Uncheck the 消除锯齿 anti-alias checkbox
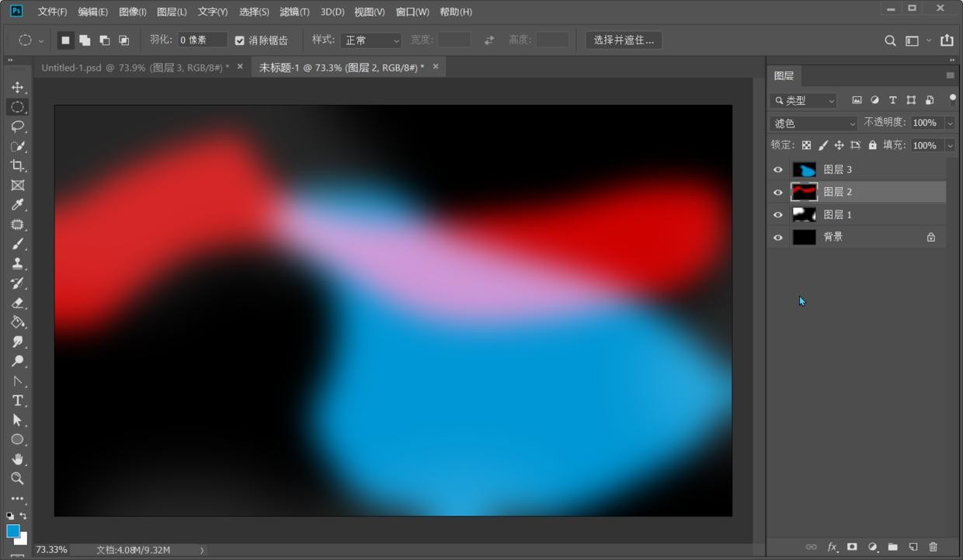Image resolution: width=963 pixels, height=560 pixels. pyautogui.click(x=240, y=40)
